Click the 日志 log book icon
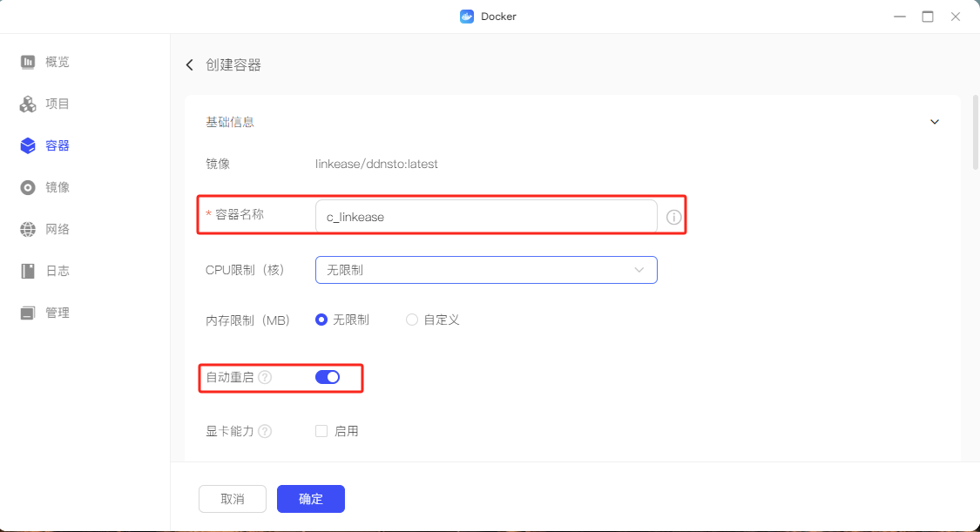Viewport: 980px width, 532px height. pos(28,271)
